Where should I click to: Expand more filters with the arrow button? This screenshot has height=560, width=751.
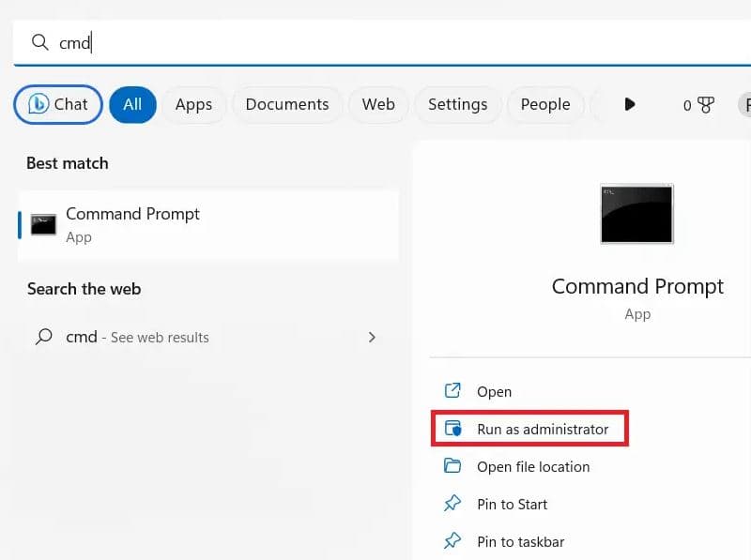[630, 105]
